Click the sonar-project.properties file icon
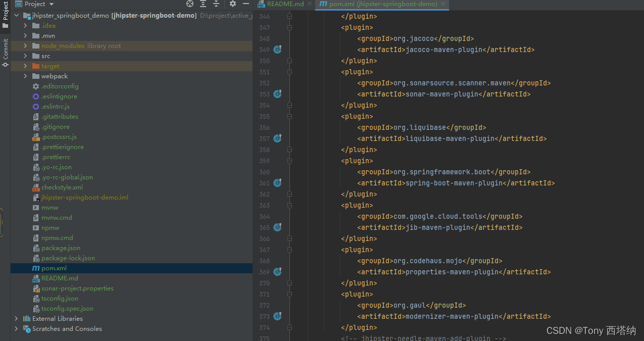The height and width of the screenshot is (341, 644). 36,288
